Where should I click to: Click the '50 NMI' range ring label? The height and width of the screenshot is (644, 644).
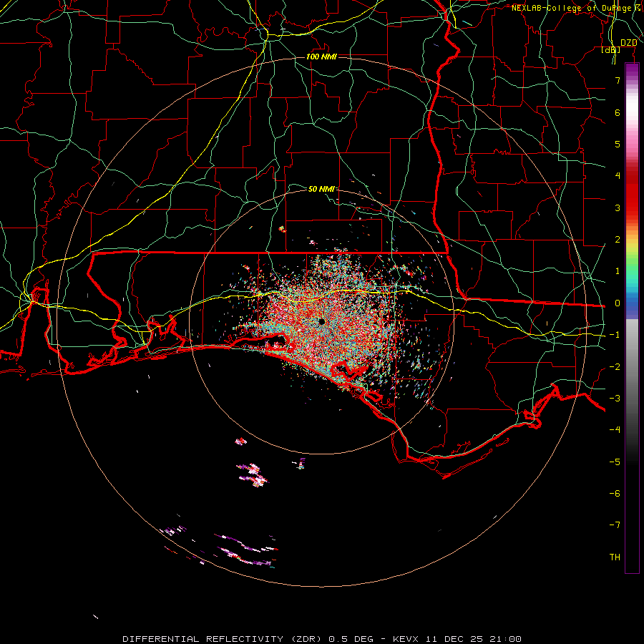click(x=321, y=189)
